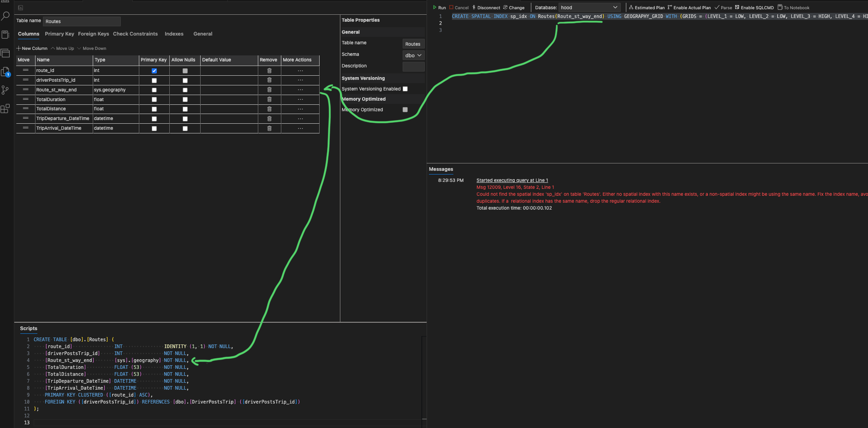Toggle Allow Nulls for TripDeparture_DateTime
Screen dimensions: 868x428
(185, 119)
